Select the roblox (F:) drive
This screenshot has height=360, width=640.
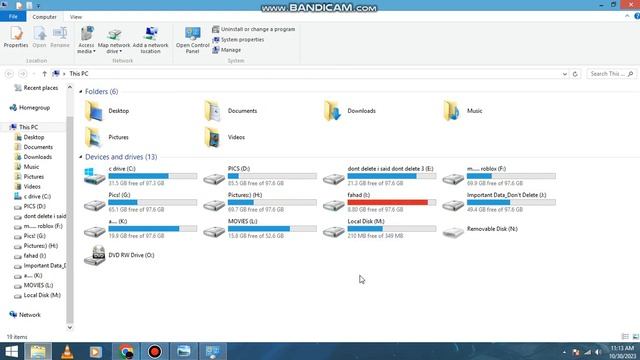[x=500, y=176]
